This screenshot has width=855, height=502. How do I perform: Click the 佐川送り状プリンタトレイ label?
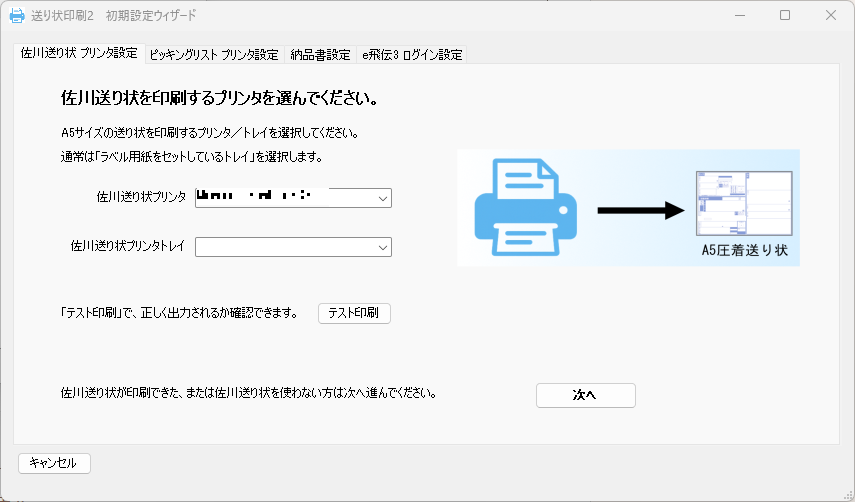click(128, 246)
